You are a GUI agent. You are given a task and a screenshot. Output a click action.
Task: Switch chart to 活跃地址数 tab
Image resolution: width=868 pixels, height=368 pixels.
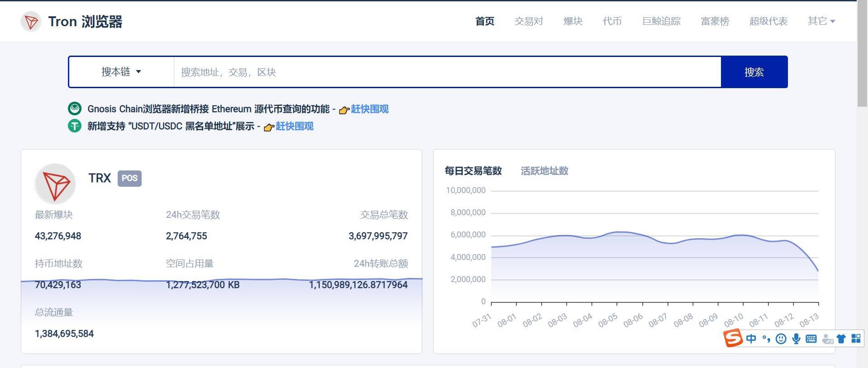pos(544,171)
